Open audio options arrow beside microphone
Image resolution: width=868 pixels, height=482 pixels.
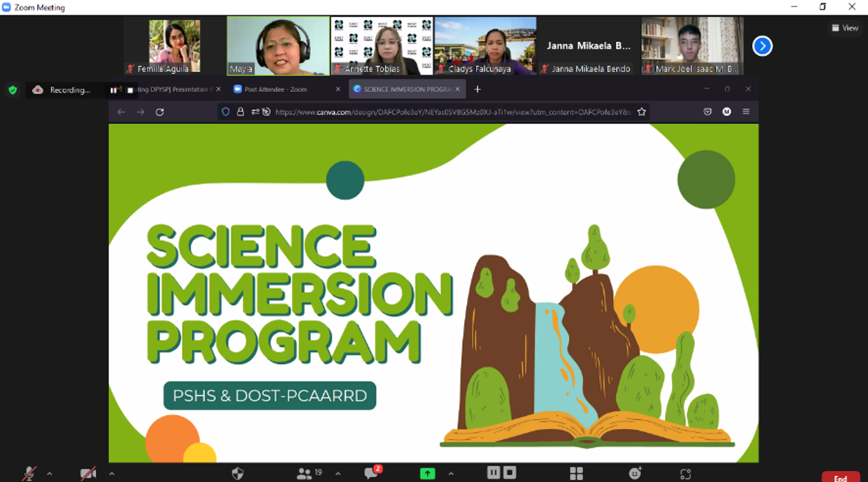pyautogui.click(x=49, y=474)
